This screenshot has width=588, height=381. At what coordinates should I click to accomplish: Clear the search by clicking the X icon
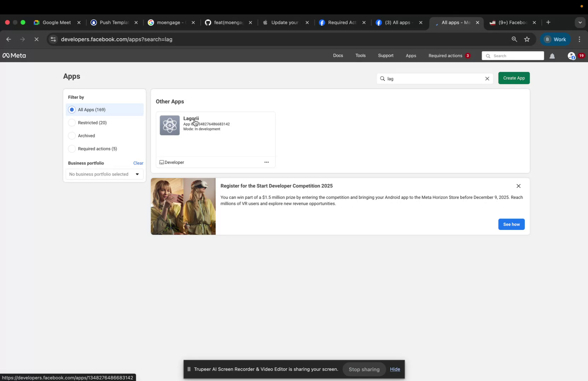[x=487, y=78]
